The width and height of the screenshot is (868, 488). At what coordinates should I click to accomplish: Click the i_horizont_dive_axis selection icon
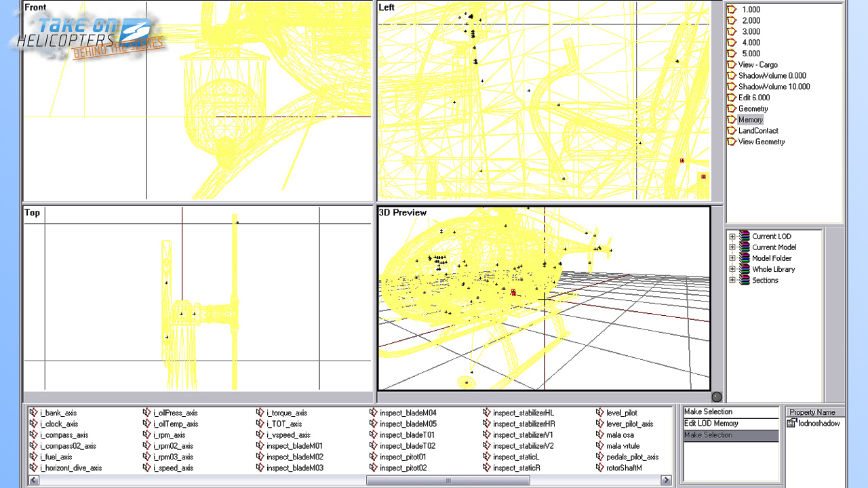click(34, 468)
